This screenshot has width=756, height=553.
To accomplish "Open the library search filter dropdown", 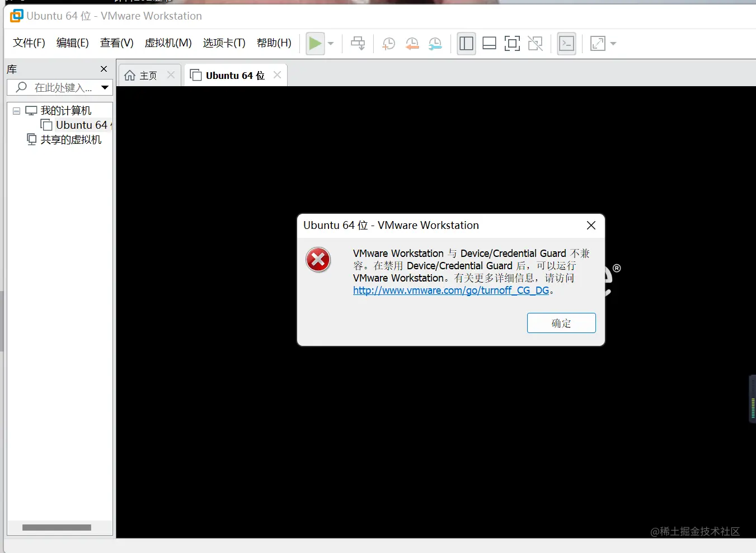I will (x=105, y=88).
